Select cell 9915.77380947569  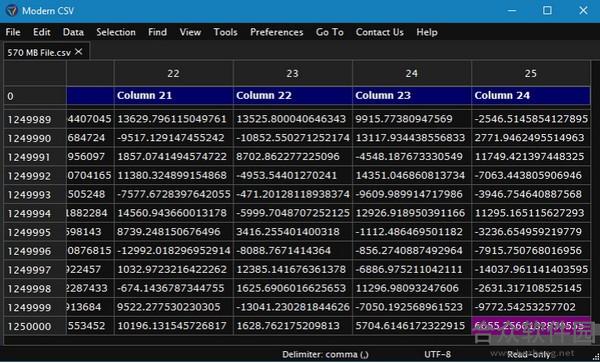coord(411,119)
